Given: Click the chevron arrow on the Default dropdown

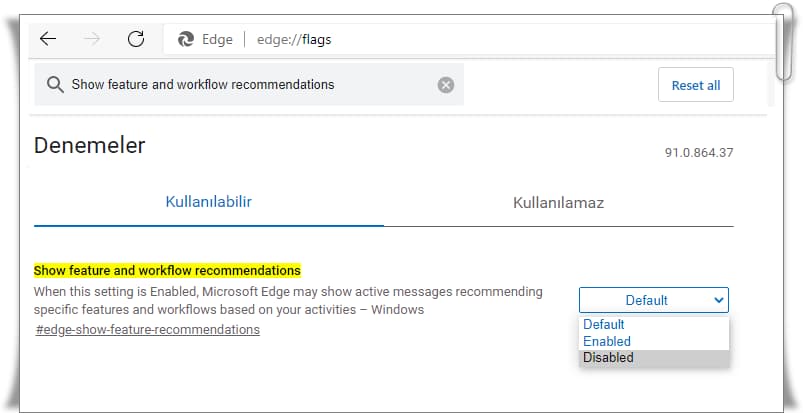Looking at the screenshot, I should [x=719, y=300].
